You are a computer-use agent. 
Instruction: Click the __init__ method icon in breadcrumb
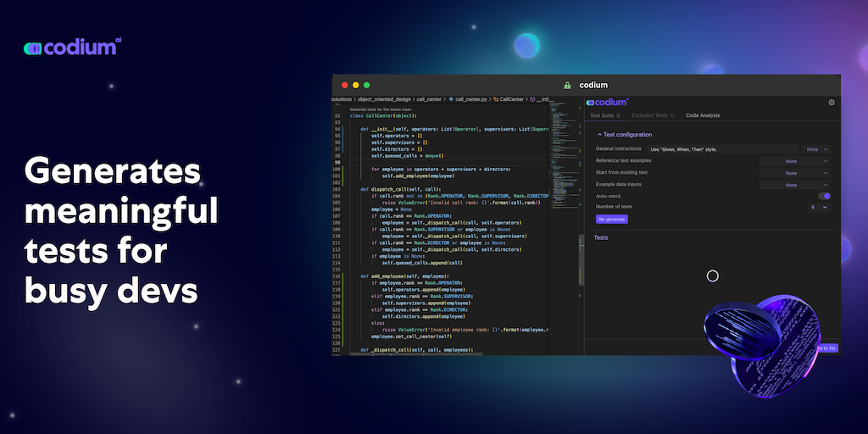[531, 99]
